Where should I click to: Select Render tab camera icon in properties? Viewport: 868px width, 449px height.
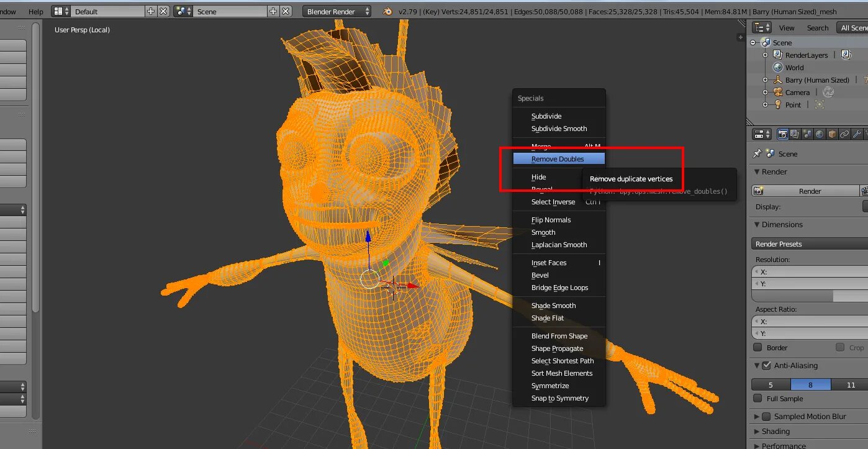coord(783,134)
